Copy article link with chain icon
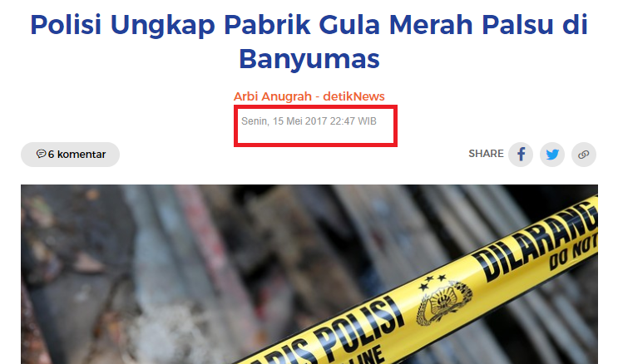This screenshot has height=364, width=618. pyautogui.click(x=584, y=155)
